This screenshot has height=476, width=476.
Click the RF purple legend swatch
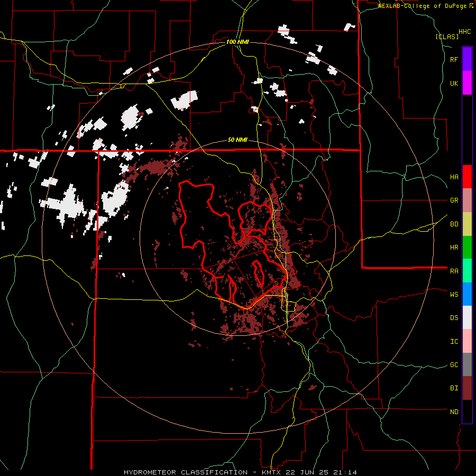tap(467, 59)
